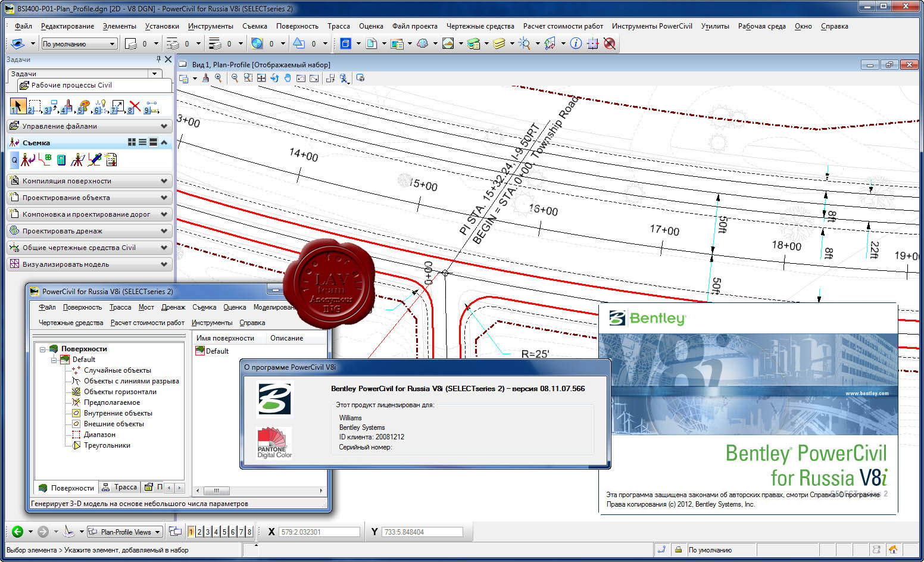Switch Съемка panel to wide panel layout
Viewport: 924px width, 562px height.
pyautogui.click(x=153, y=142)
